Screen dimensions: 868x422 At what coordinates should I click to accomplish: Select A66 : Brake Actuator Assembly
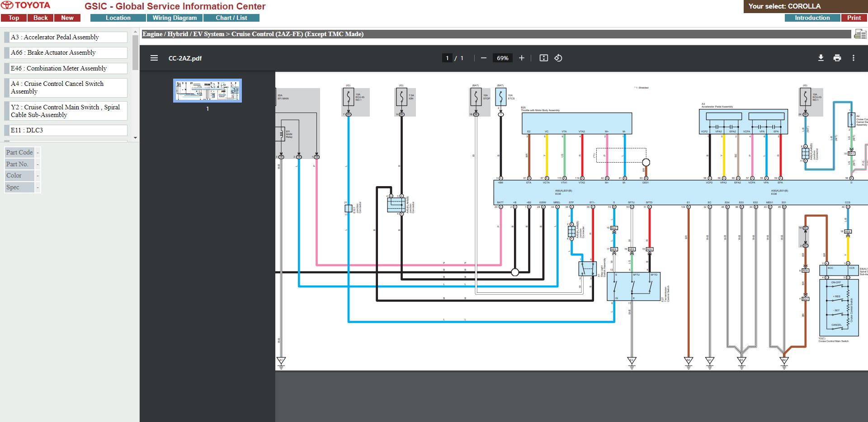coord(66,52)
